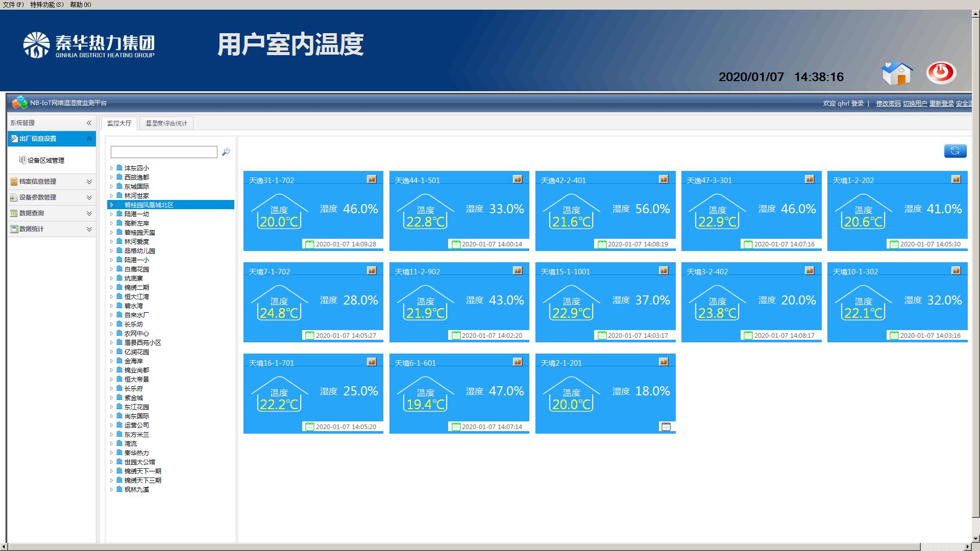Collapse the 出厂信息设置 section

tap(89, 139)
